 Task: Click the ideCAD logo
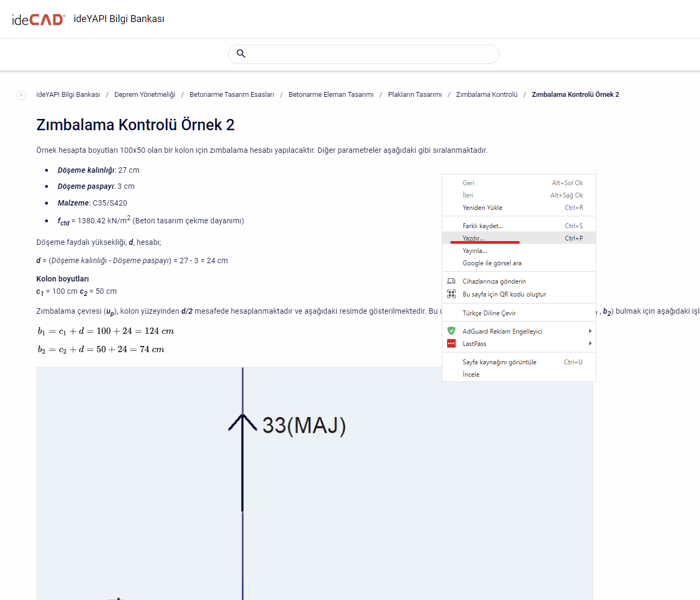[38, 19]
